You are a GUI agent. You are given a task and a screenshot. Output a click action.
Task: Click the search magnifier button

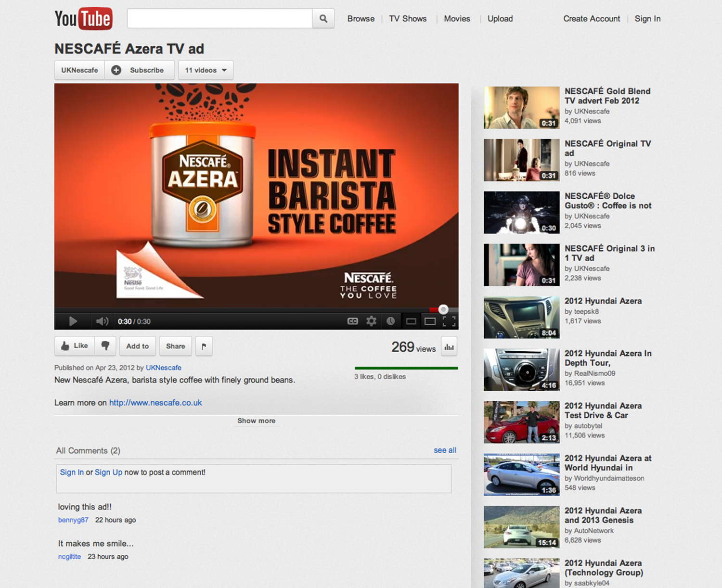pyautogui.click(x=323, y=19)
